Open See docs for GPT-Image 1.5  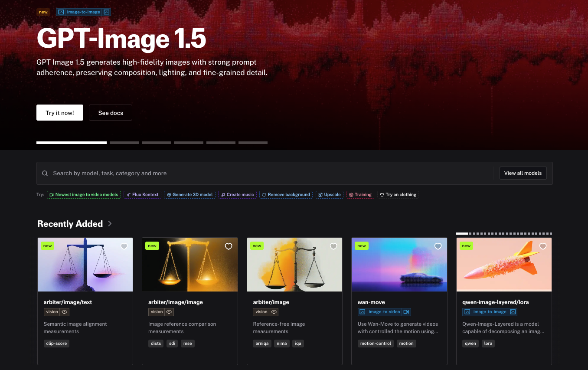click(x=111, y=113)
